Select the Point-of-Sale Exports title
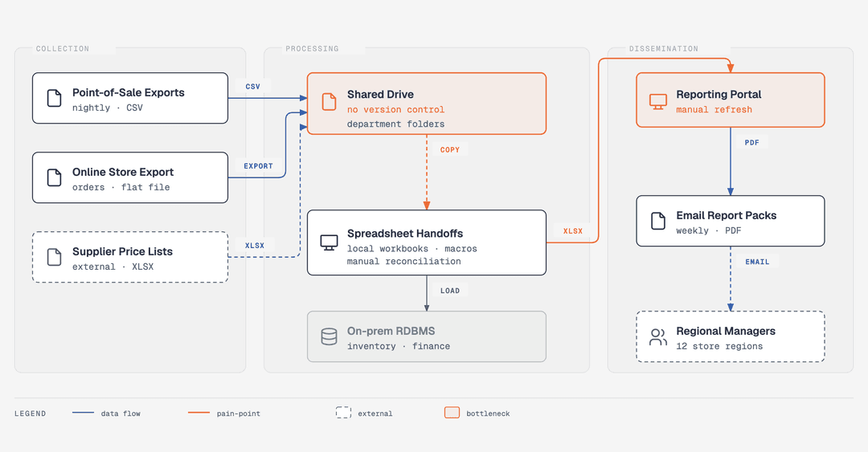Image resolution: width=868 pixels, height=452 pixels. point(129,92)
